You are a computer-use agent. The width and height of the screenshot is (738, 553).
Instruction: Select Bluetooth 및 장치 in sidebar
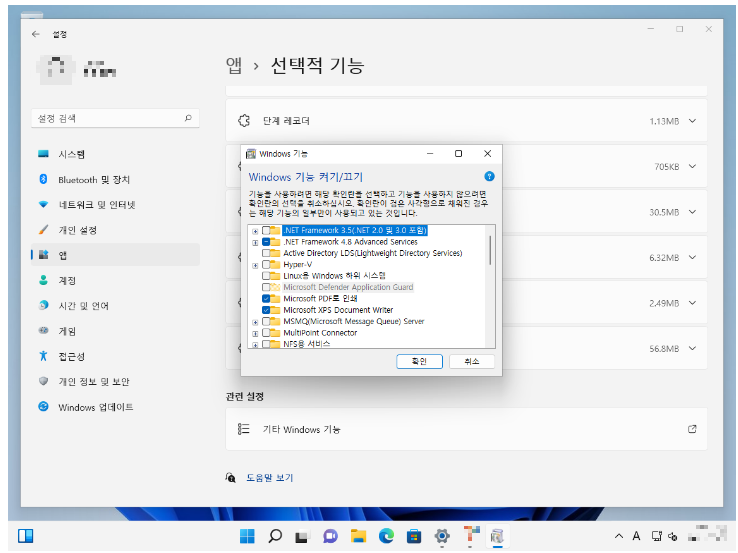pos(115,179)
